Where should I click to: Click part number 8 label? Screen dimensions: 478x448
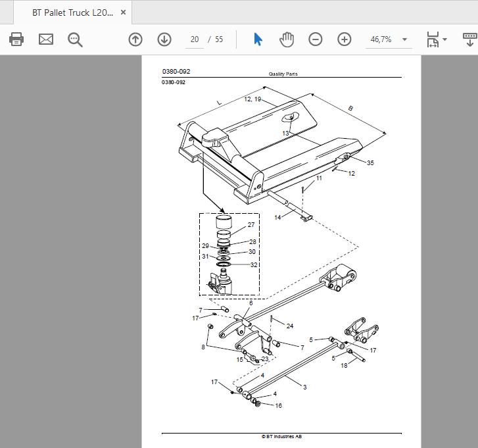[x=203, y=347]
